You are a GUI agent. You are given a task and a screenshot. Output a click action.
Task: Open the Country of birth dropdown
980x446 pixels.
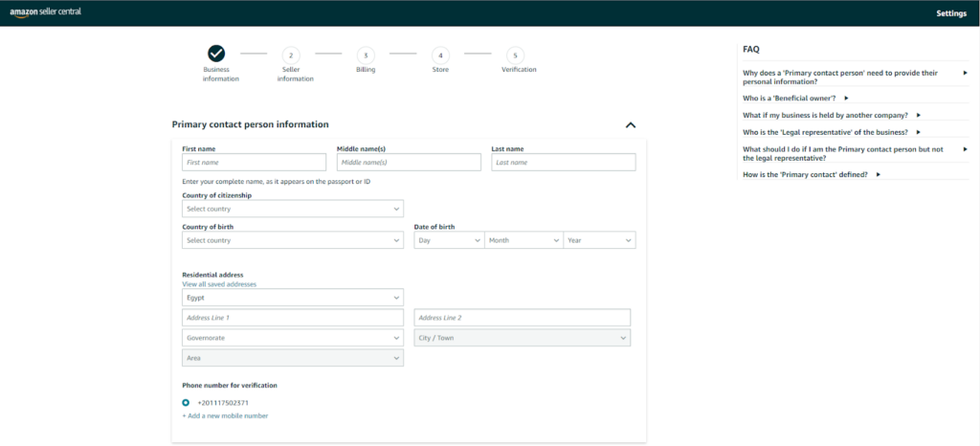click(x=293, y=240)
